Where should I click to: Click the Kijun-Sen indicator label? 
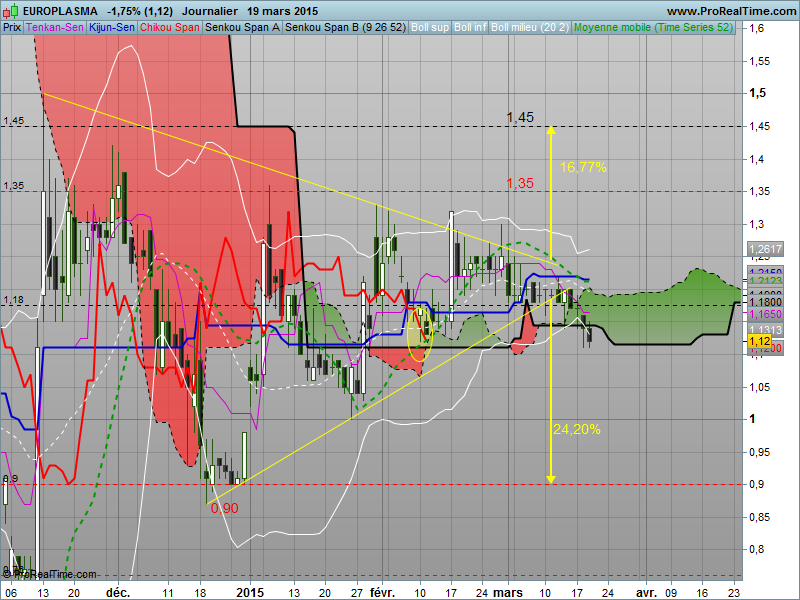point(112,28)
